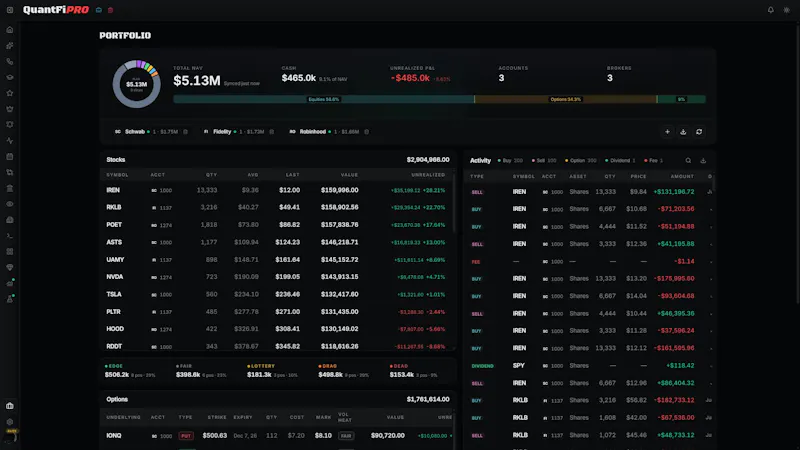Open the activity pulse sidebar icon
The height and width of the screenshot is (450, 800).
10,140
